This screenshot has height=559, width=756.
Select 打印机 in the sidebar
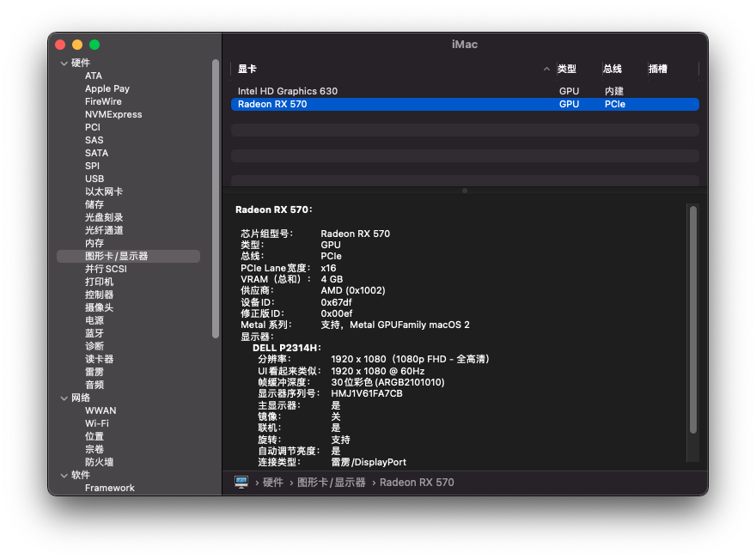[x=99, y=282]
